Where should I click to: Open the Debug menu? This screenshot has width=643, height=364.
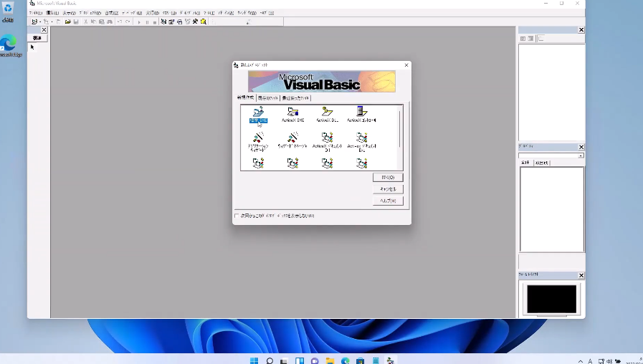(x=132, y=13)
